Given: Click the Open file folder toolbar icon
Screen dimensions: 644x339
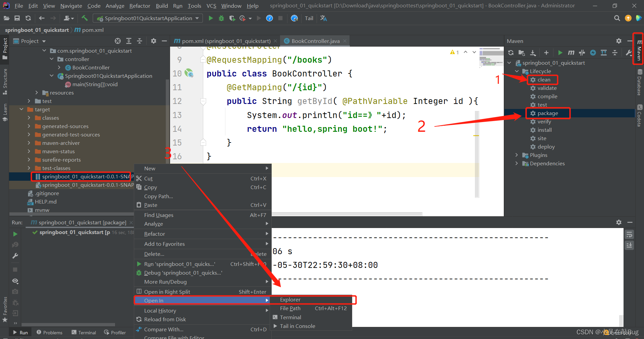Looking at the screenshot, I should pyautogui.click(x=6, y=18).
